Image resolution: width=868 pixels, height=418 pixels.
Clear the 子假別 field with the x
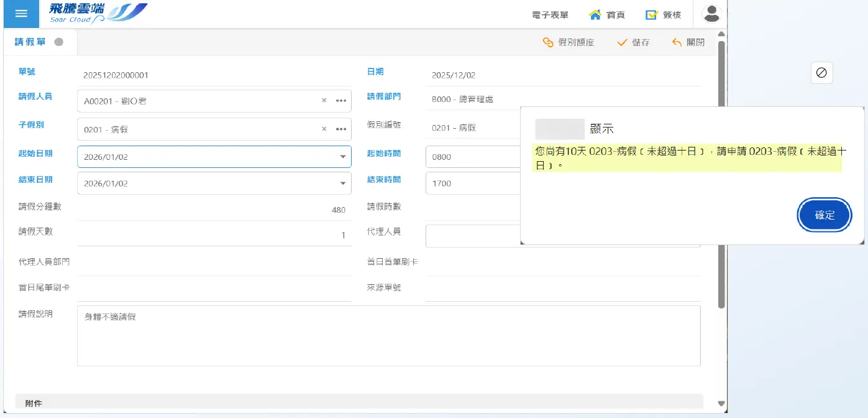pyautogui.click(x=324, y=129)
